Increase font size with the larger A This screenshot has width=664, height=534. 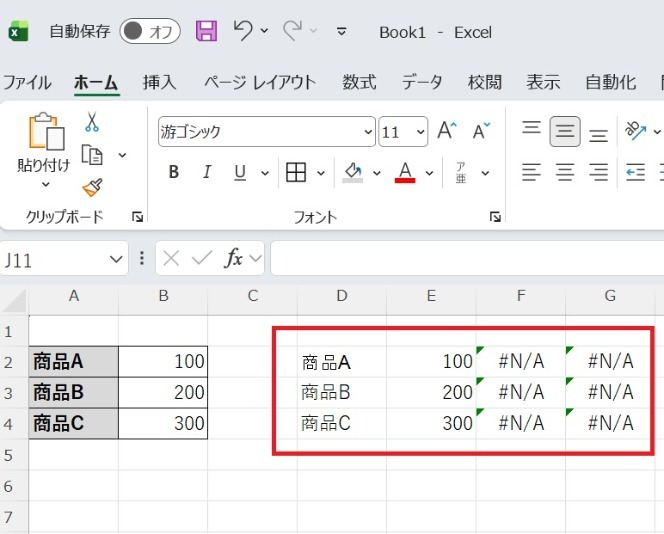447,130
